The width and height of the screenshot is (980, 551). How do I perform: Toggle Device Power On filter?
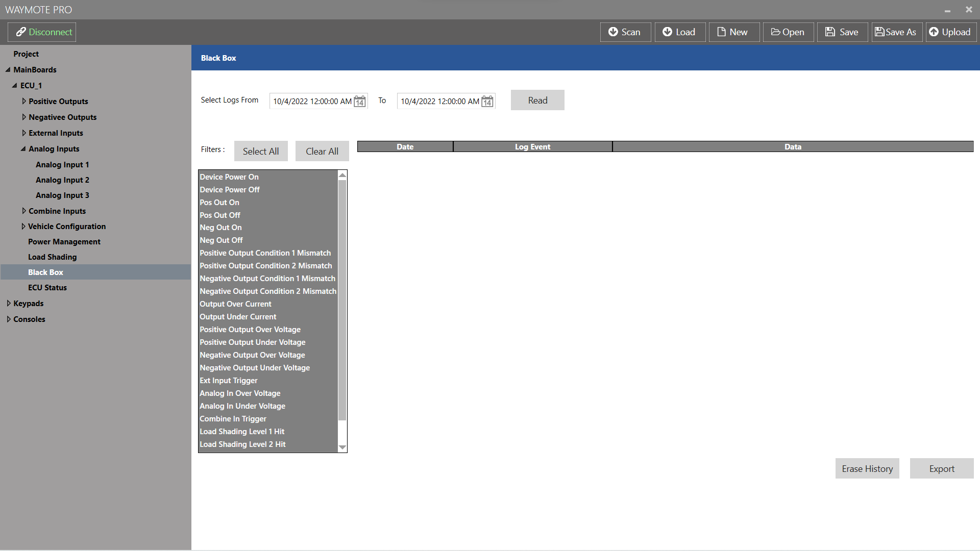pyautogui.click(x=229, y=177)
